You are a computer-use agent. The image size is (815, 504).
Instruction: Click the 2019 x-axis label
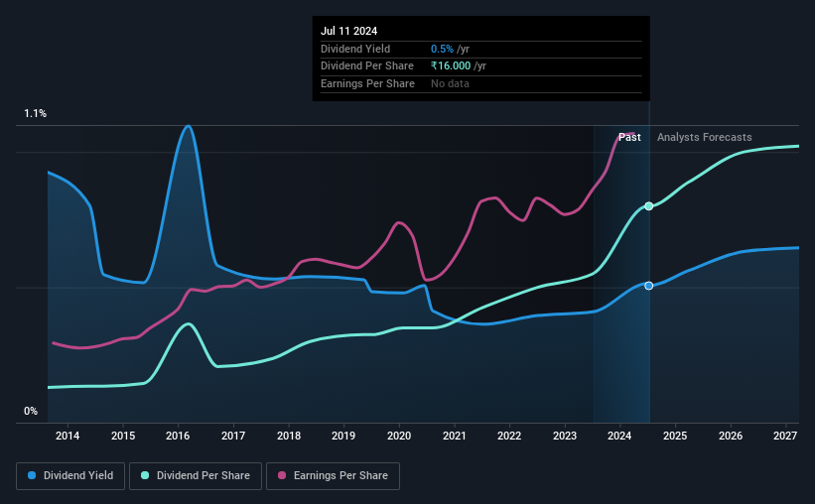point(343,436)
